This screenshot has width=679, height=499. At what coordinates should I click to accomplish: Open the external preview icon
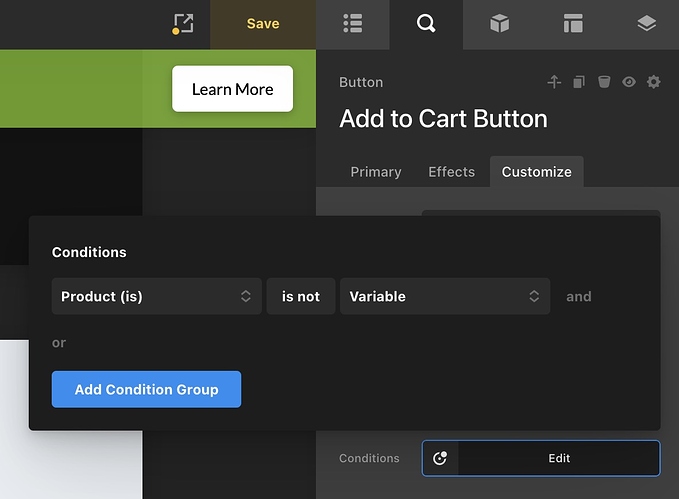[x=183, y=24]
